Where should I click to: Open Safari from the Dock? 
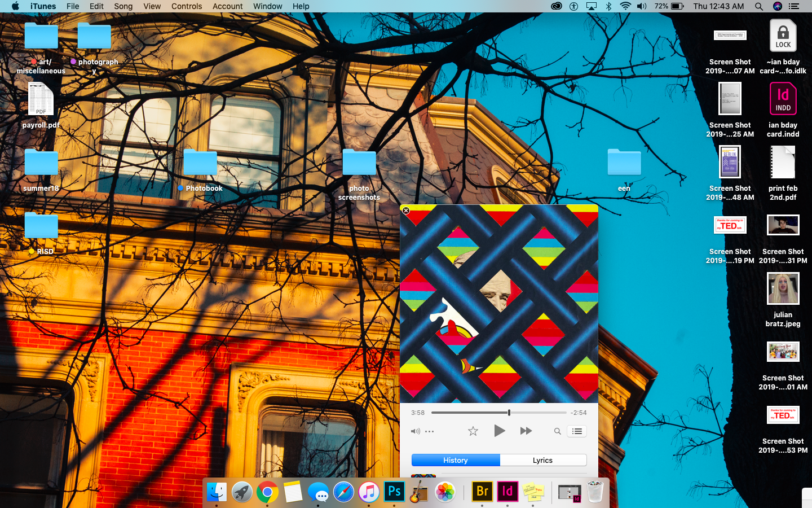[x=343, y=492]
